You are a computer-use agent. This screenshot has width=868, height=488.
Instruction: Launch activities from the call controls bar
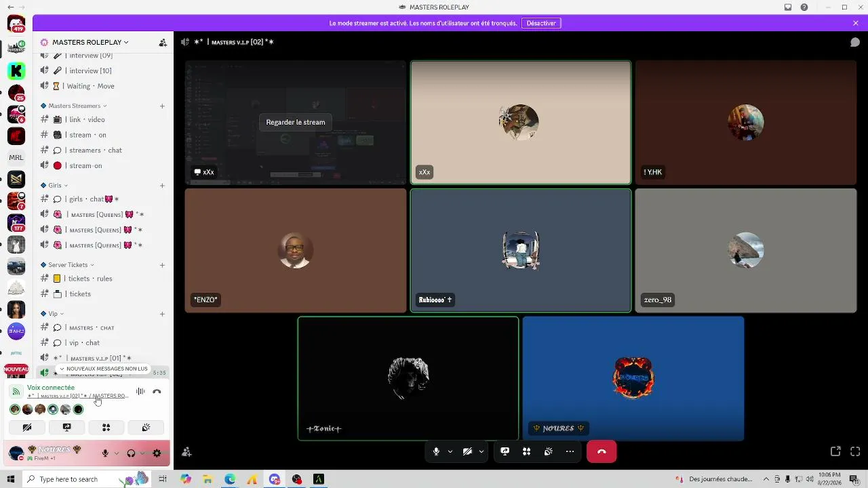(x=526, y=451)
